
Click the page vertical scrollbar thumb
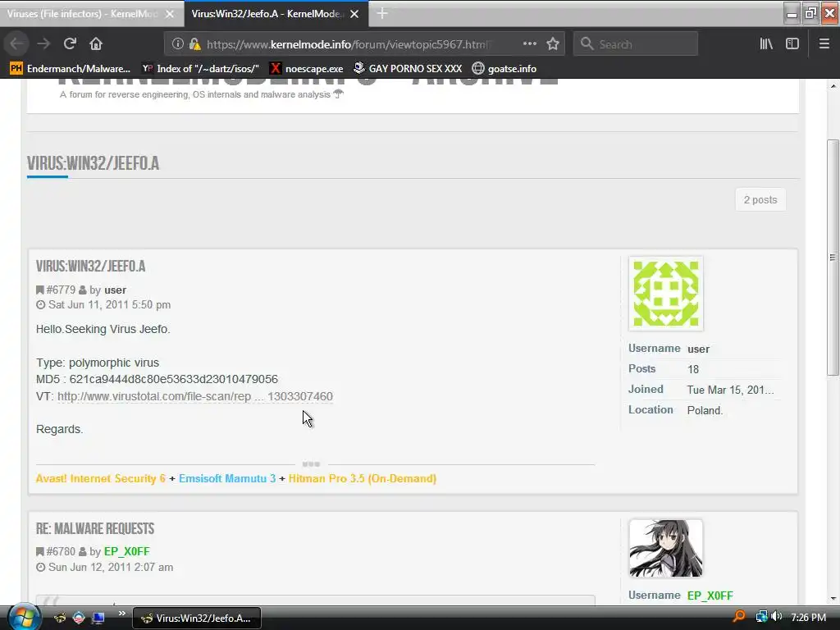pyautogui.click(x=833, y=257)
